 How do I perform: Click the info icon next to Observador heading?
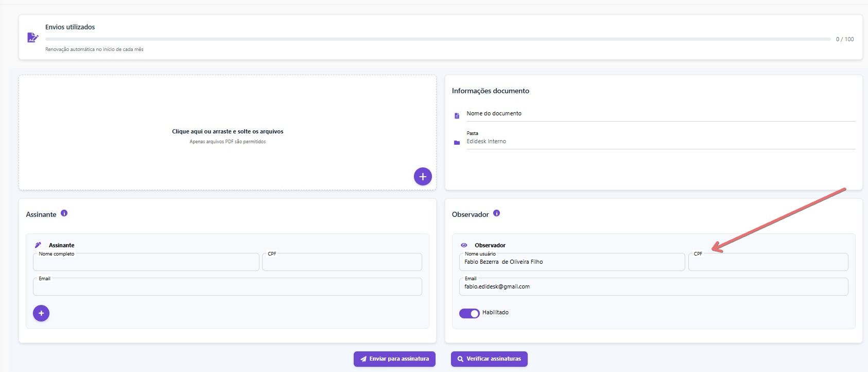497,213
